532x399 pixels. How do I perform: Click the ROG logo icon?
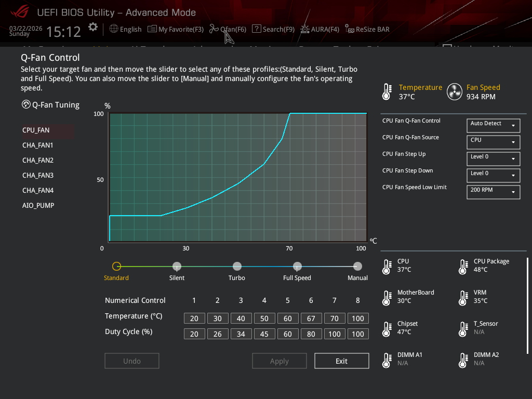[x=20, y=12]
